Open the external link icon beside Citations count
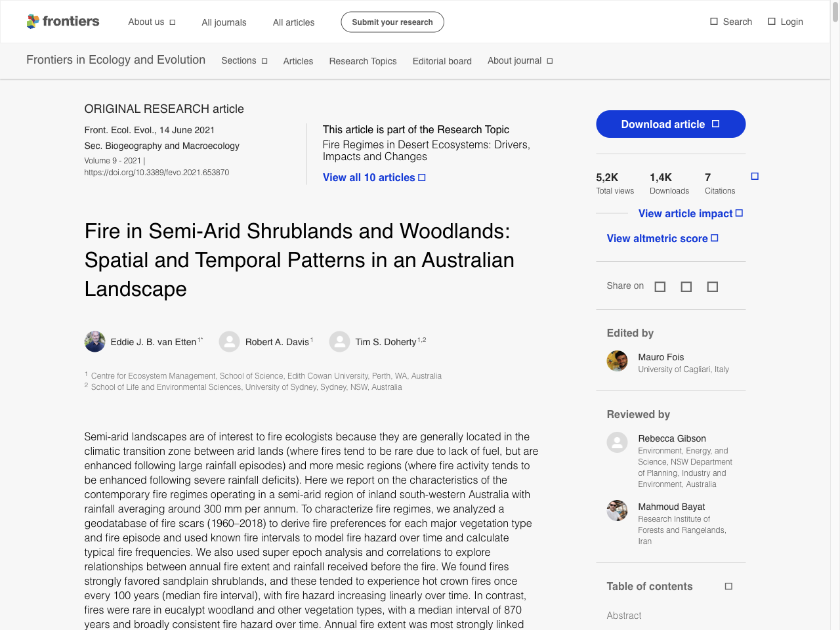840x630 pixels. pos(755,176)
